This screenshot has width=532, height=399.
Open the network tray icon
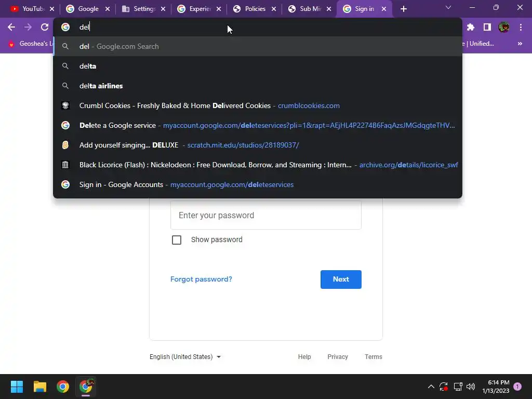click(458, 387)
